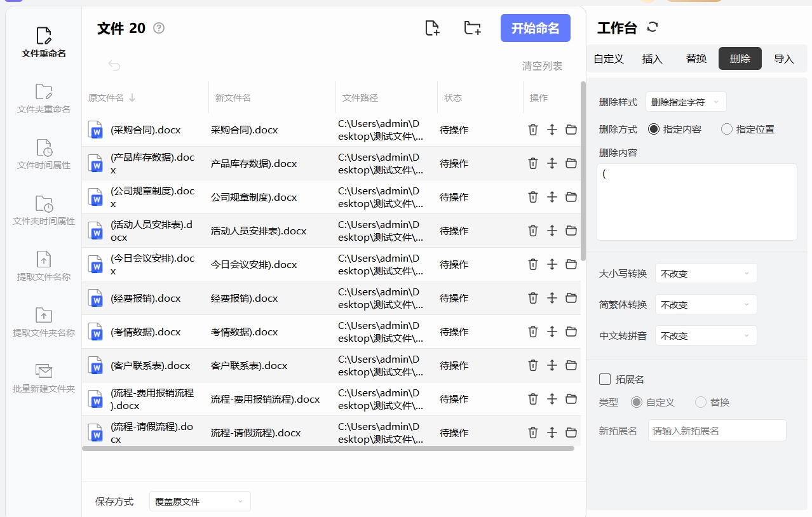Viewport: 812px width, 517px height.
Task: Switch to the 导入 tab
Action: [x=784, y=58]
